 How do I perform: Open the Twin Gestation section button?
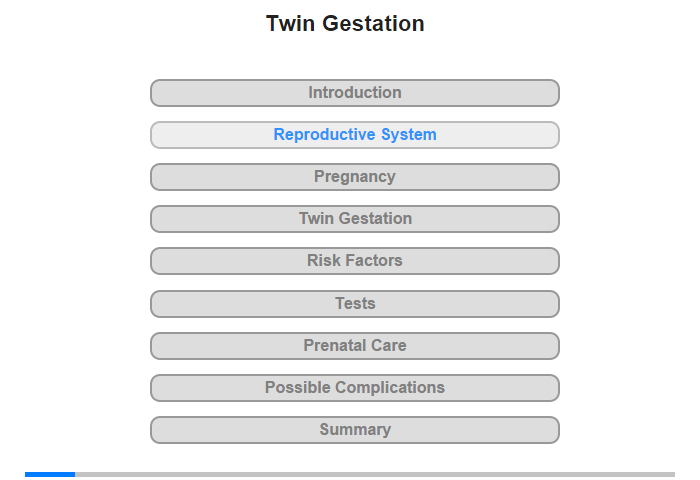coord(354,219)
